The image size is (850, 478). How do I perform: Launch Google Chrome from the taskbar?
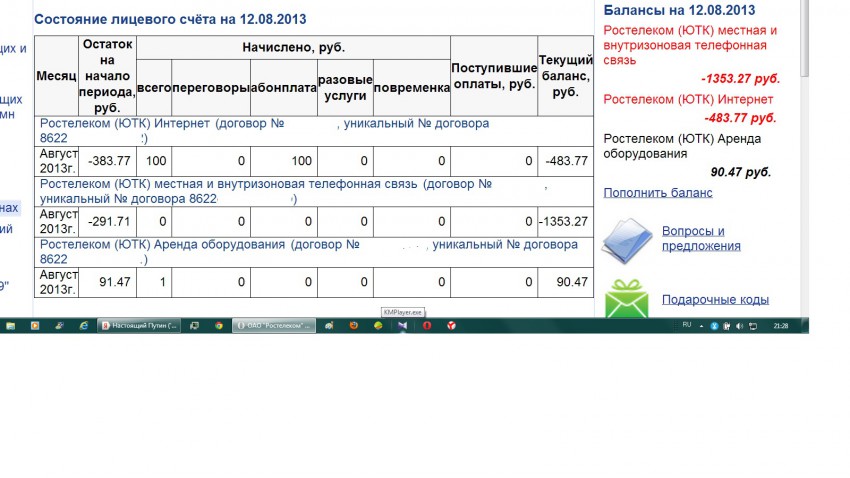coord(219,326)
